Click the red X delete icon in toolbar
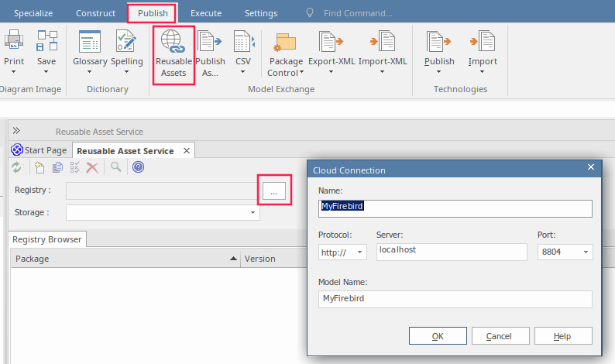 pyautogui.click(x=92, y=167)
